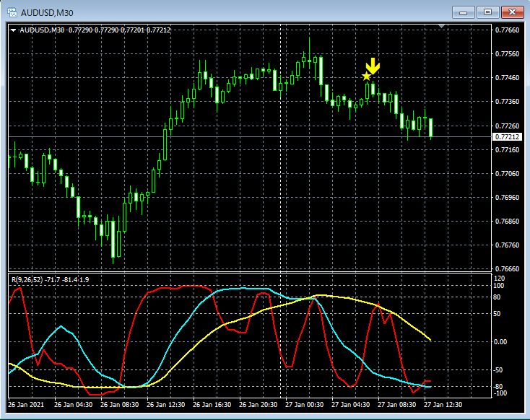Click price level 0.77060 on the scale
The height and width of the screenshot is (420, 530).
pos(507,174)
